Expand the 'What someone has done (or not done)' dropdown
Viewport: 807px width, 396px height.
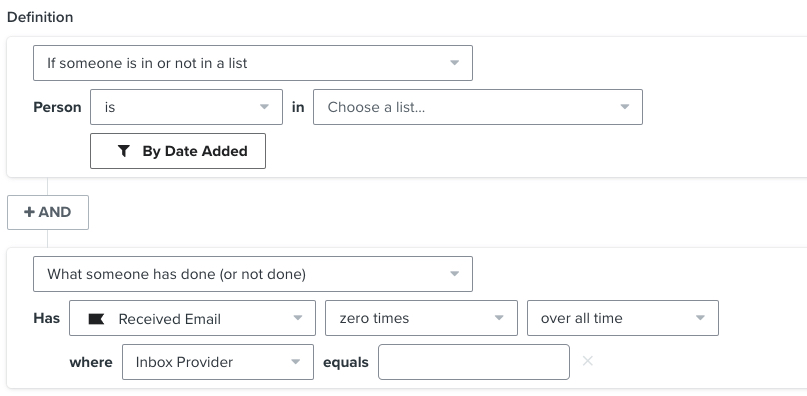click(x=253, y=274)
